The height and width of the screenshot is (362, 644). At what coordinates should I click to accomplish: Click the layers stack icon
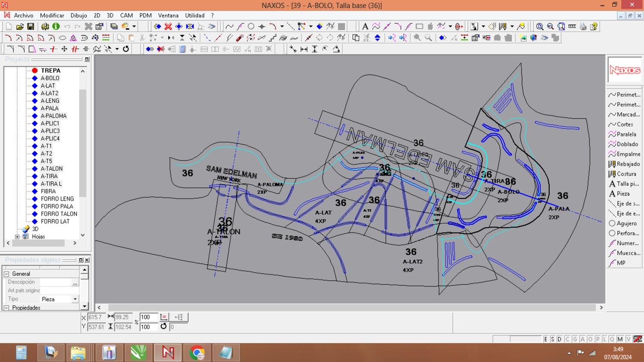[114, 27]
